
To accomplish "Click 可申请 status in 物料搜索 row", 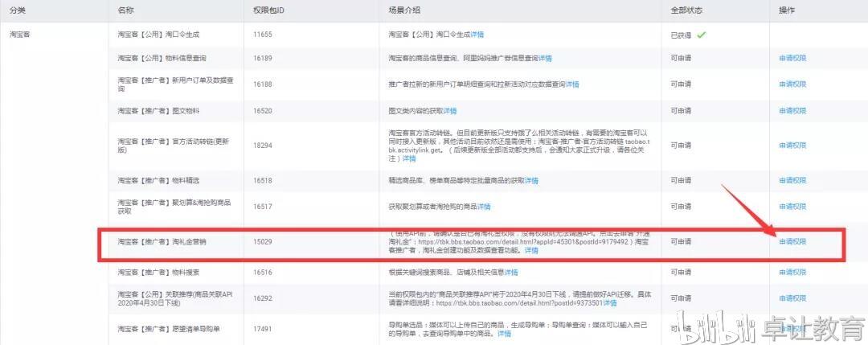I will pyautogui.click(x=681, y=272).
